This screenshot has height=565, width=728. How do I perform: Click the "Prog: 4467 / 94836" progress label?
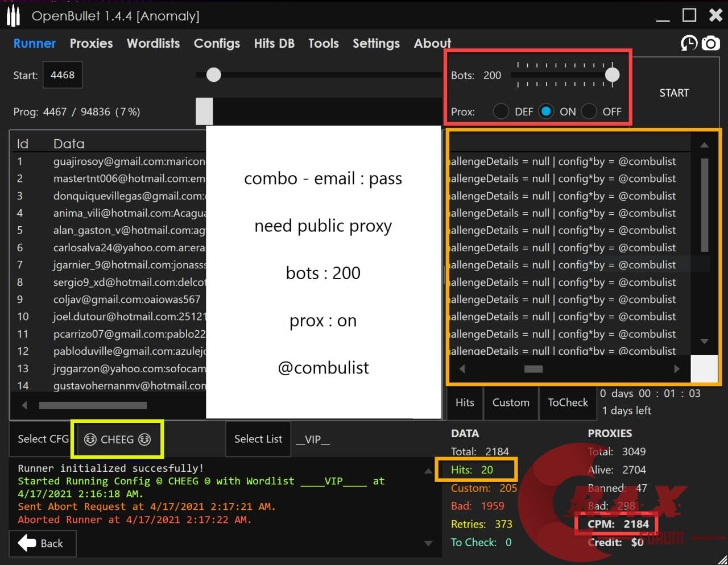pyautogui.click(x=77, y=112)
